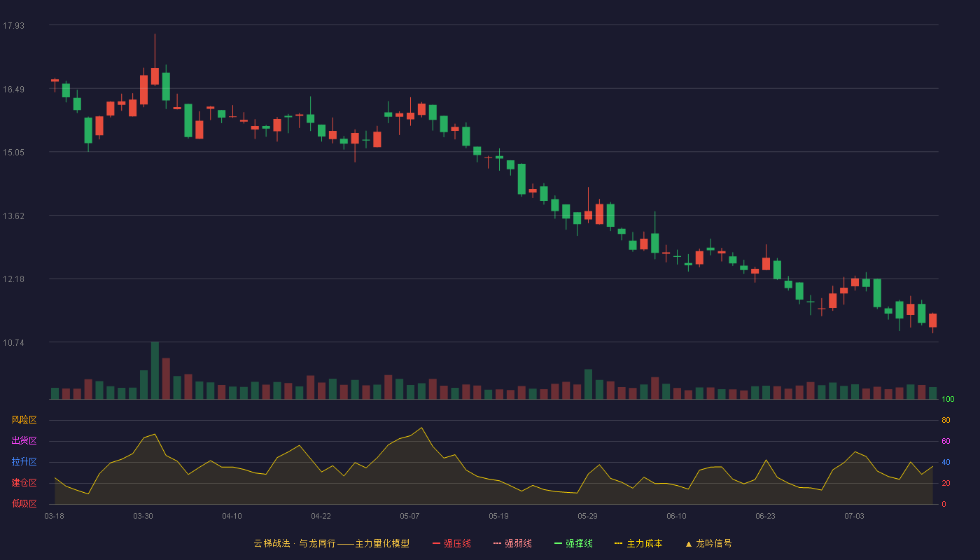Image resolution: width=980 pixels, height=560 pixels.
Task: Click the 13.62 price axis label
Action: click(x=13, y=216)
